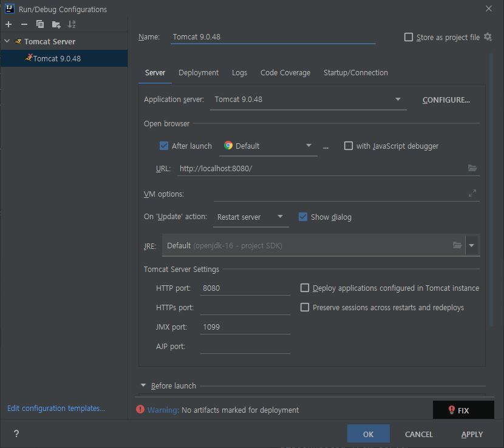Image resolution: width=504 pixels, height=448 pixels.
Task: Click the "Tomcat Server Settings" heading
Action: pos(182,270)
